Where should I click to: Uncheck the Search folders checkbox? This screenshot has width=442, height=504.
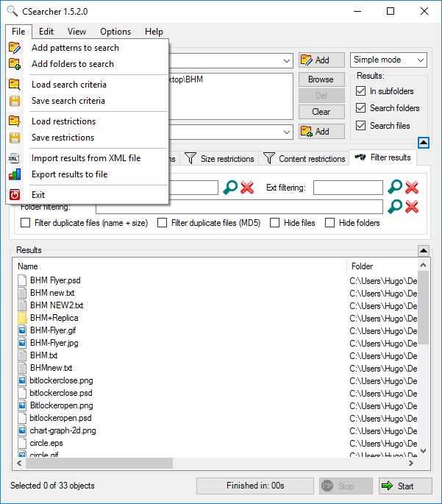point(360,108)
